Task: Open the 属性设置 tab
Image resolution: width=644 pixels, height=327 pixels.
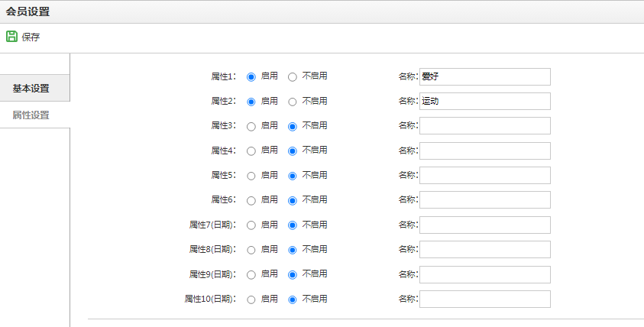Action: [31, 115]
